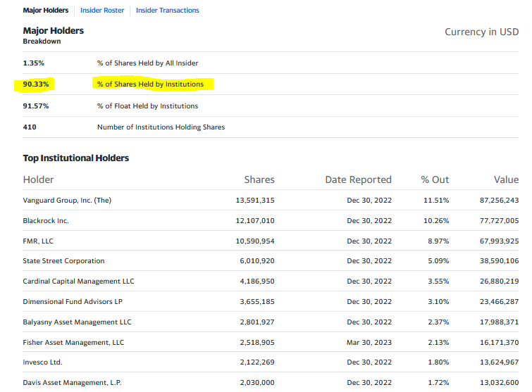Click '% of Float Held by Institutions'
Screen dimensions: 532x392
pyautogui.click(x=147, y=106)
